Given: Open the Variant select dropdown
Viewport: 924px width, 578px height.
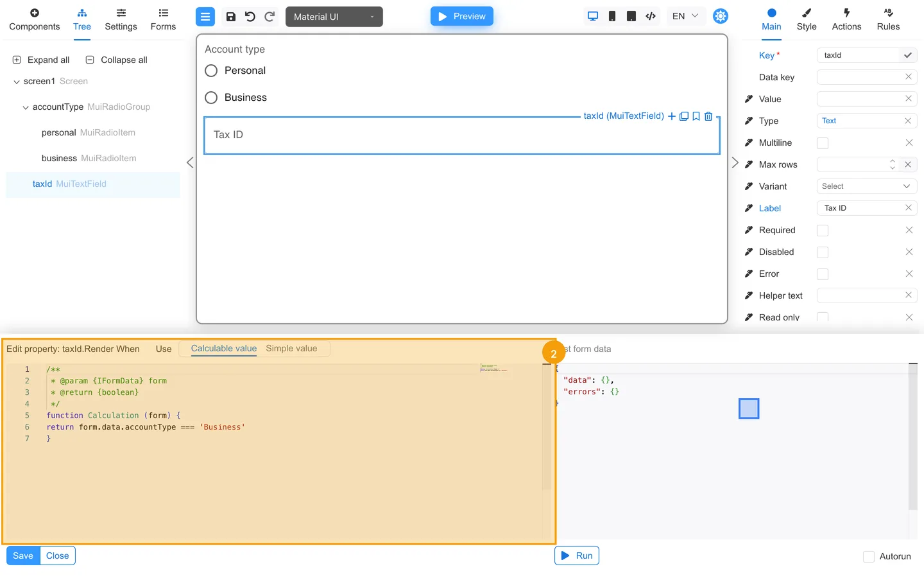Looking at the screenshot, I should coord(866,186).
